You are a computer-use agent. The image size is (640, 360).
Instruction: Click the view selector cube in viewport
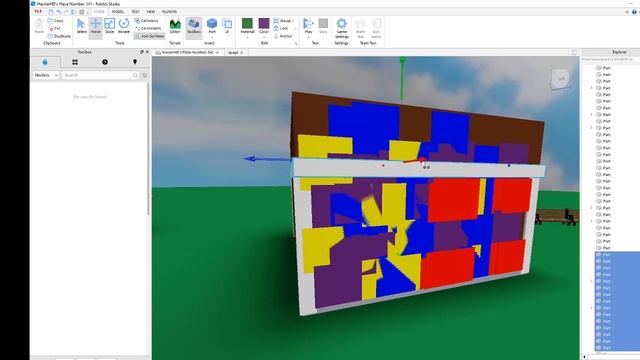pyautogui.click(x=561, y=78)
